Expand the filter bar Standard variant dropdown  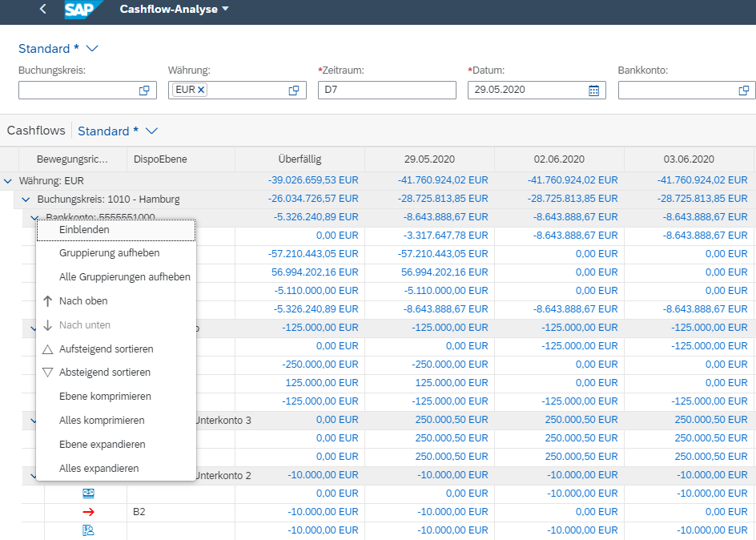tap(91, 49)
